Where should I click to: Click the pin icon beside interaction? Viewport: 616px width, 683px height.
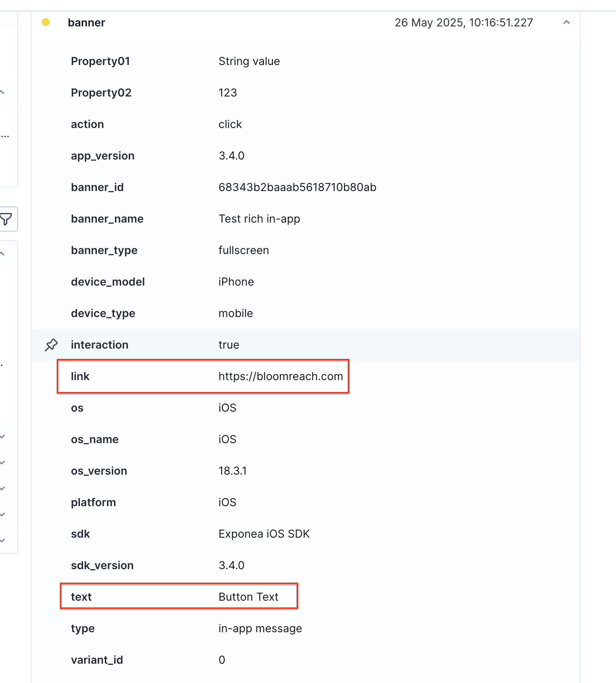51,345
